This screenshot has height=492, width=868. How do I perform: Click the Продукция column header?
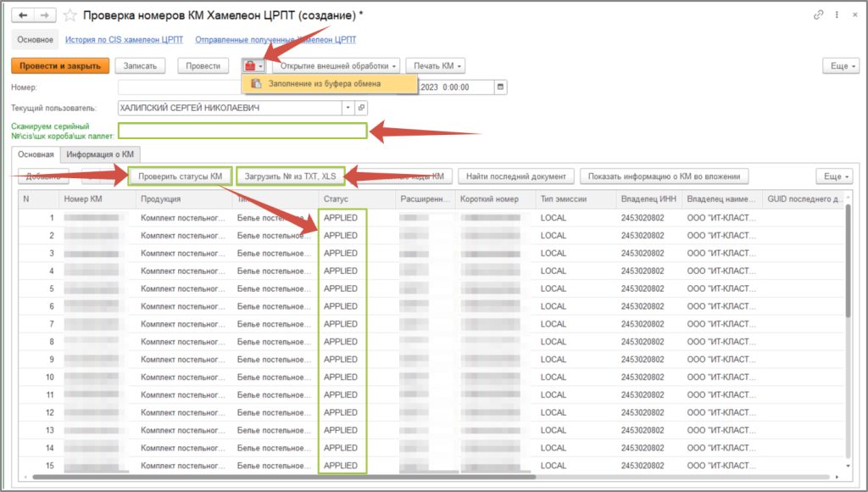184,198
